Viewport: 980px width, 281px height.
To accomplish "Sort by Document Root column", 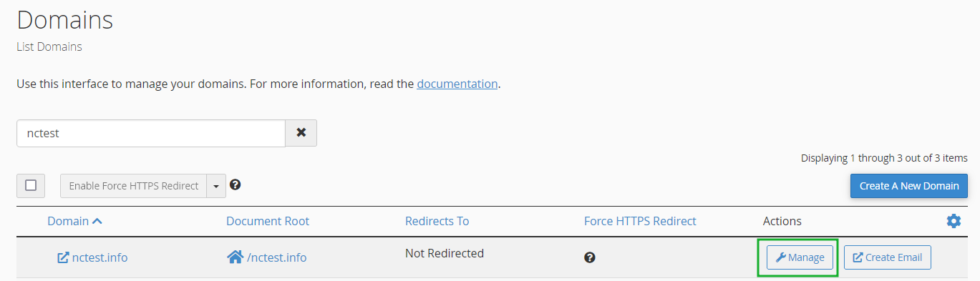I will [268, 221].
